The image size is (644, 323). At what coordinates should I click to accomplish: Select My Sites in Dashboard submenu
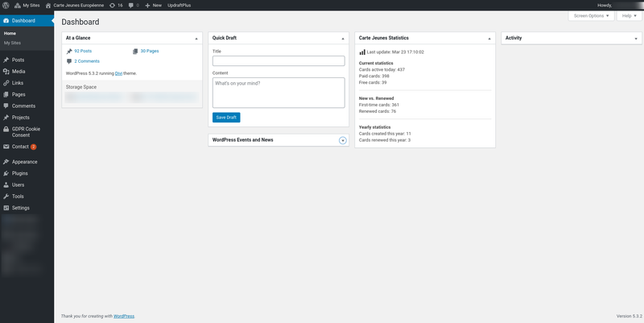[x=12, y=43]
